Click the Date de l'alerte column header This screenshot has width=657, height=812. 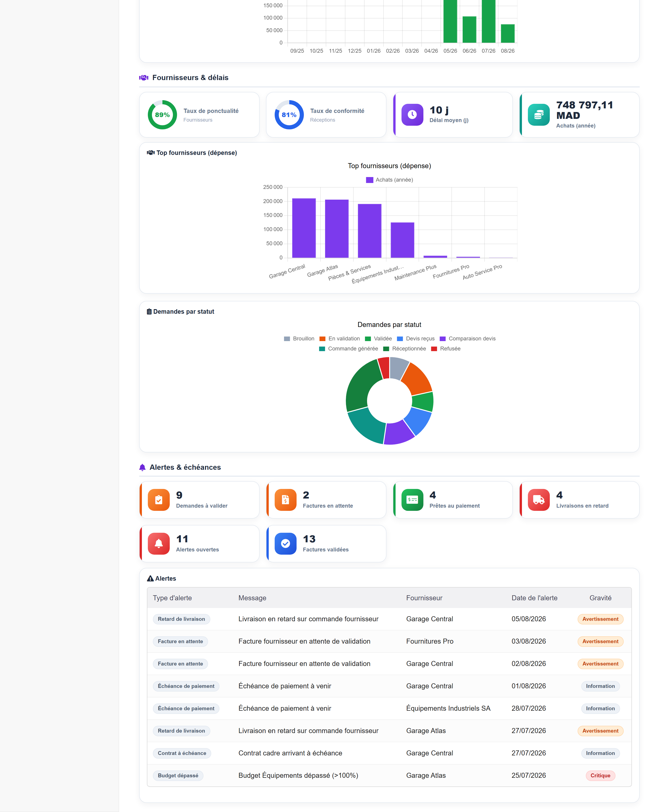click(x=534, y=598)
